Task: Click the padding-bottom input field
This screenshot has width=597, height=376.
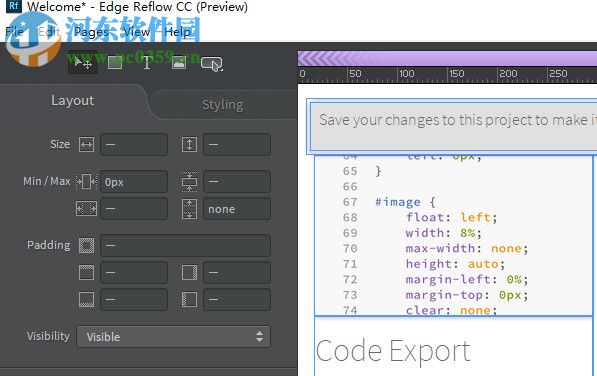Action: coord(134,300)
